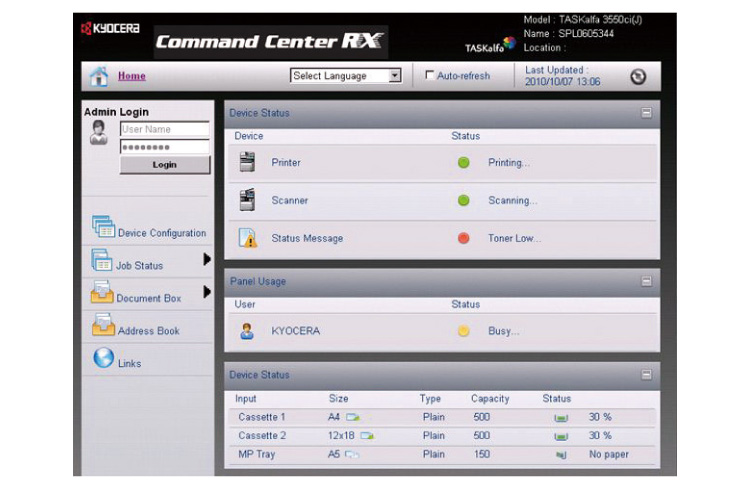This screenshot has width=750, height=488.
Task: Select the 'Status Message' label
Action: [307, 238]
